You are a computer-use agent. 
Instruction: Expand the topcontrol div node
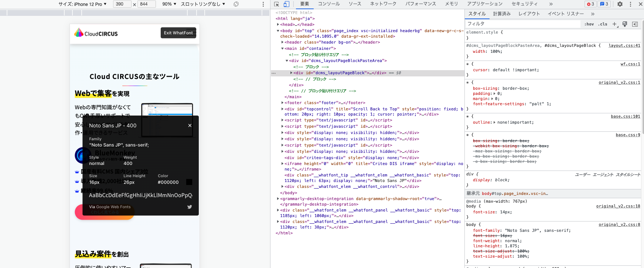(x=282, y=109)
